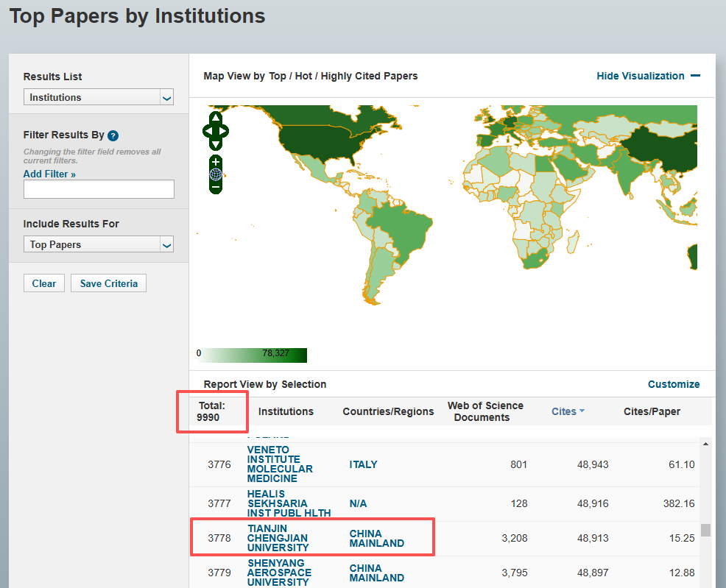
Task: Click the table's vertical scrollbar thumb
Action: (705, 530)
